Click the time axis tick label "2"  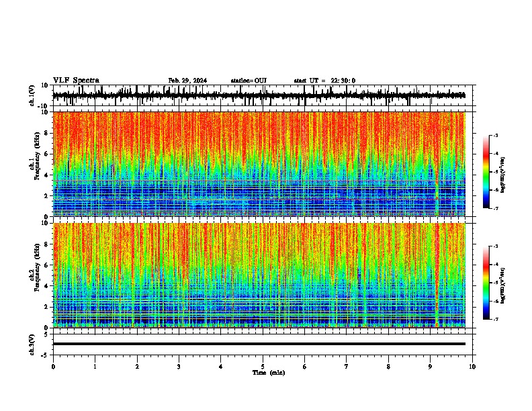(x=137, y=367)
